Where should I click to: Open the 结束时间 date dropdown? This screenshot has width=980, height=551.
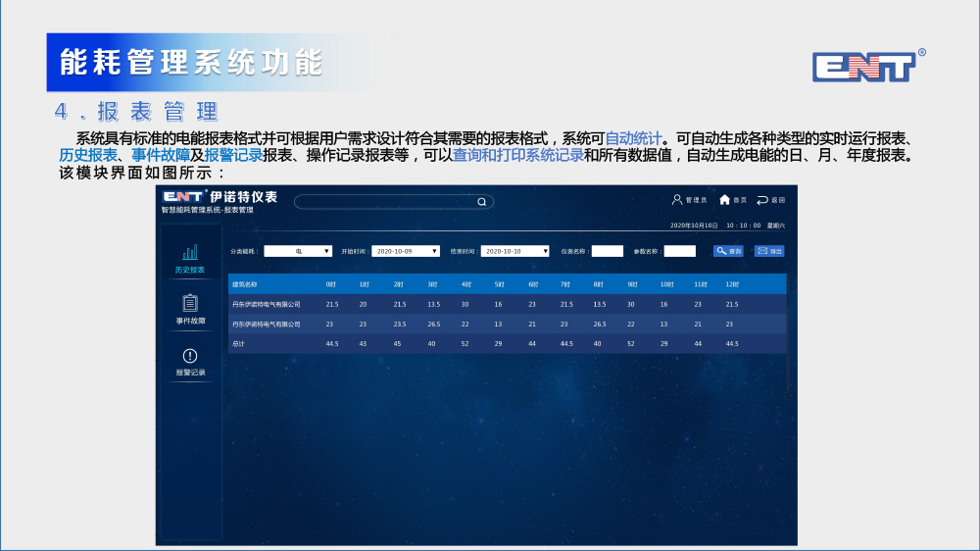514,251
